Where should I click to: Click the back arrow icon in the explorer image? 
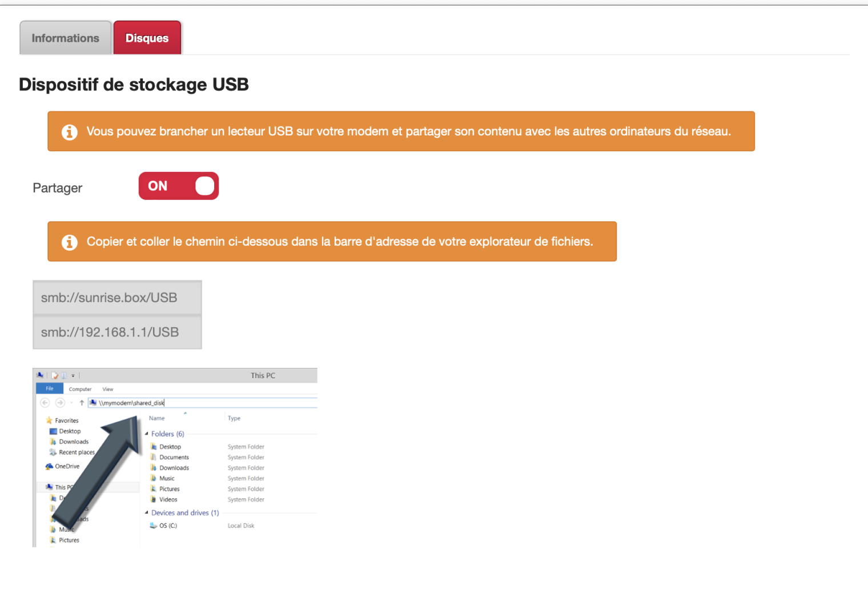click(x=45, y=403)
